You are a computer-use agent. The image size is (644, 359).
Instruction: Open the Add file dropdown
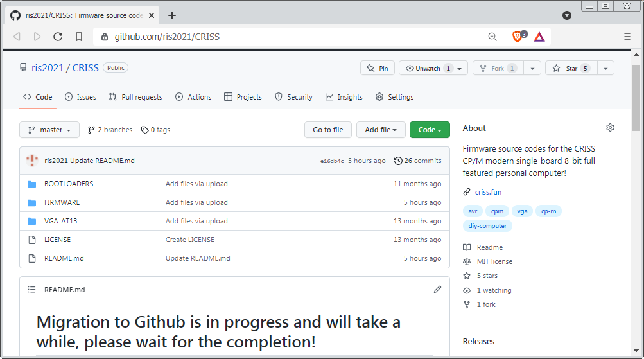point(381,130)
